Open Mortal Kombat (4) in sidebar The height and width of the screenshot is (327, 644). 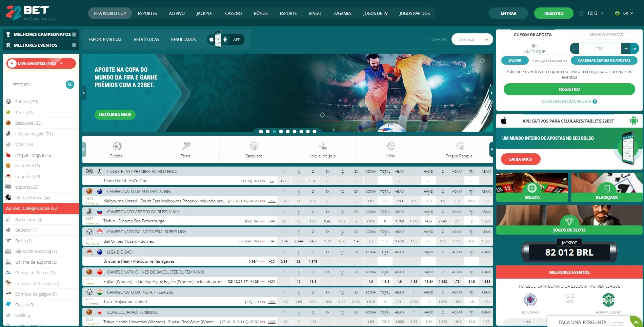click(32, 198)
